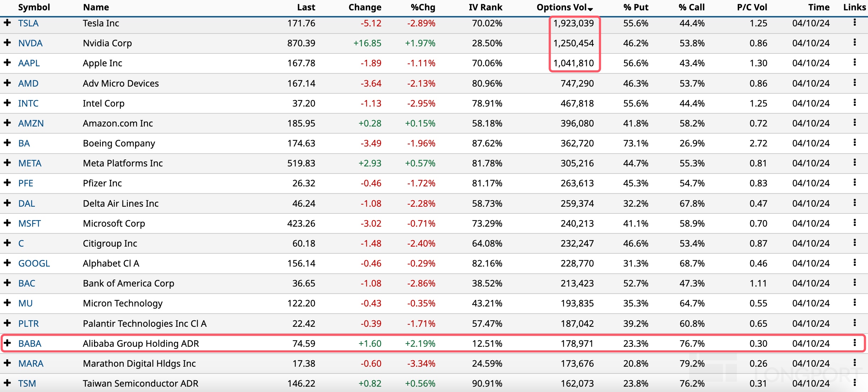Expand the AAPL row with plus
This screenshot has width=868, height=392.
click(7, 63)
